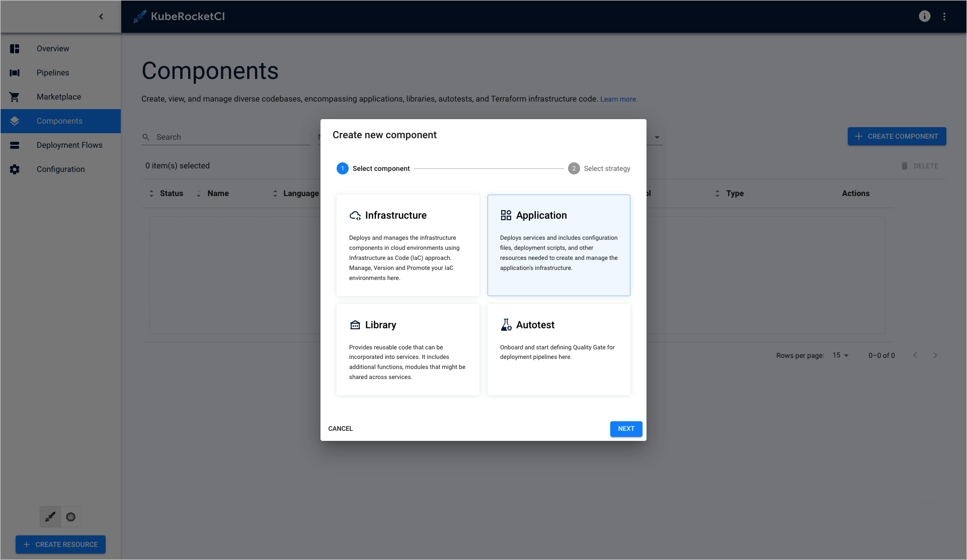
Task: Expand the info menu top right
Action: tap(925, 16)
